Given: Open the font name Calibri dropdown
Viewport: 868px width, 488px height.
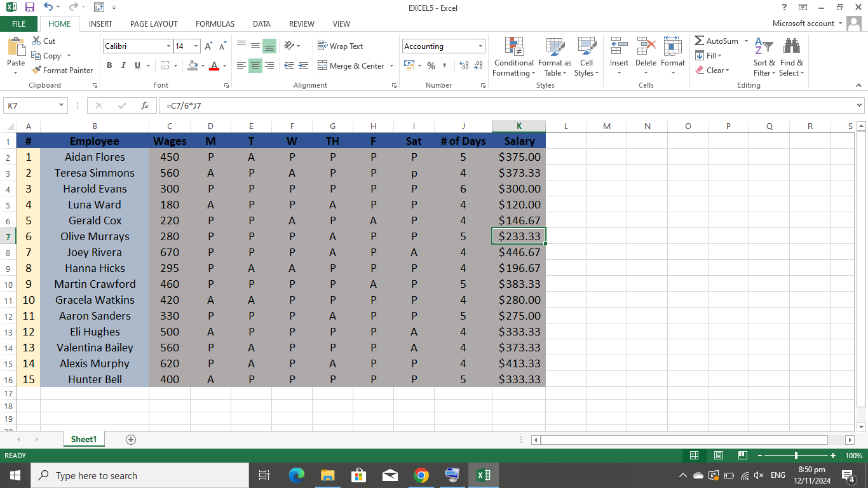Looking at the screenshot, I should click(168, 46).
